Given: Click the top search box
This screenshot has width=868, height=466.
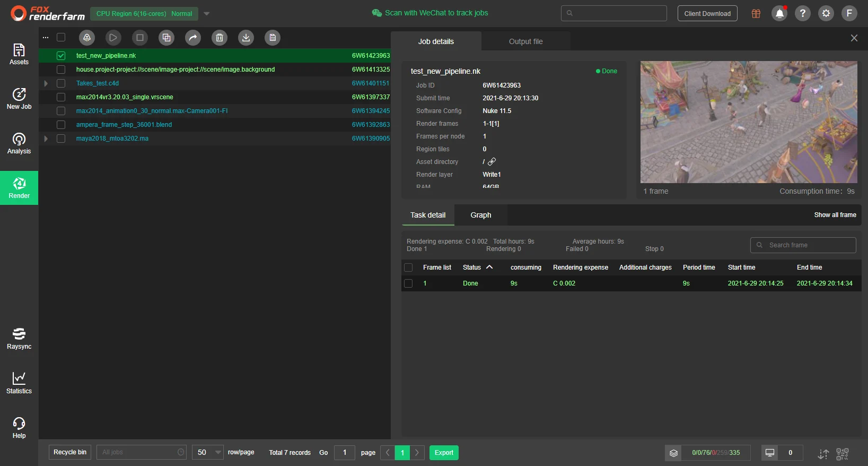Looking at the screenshot, I should 614,13.
